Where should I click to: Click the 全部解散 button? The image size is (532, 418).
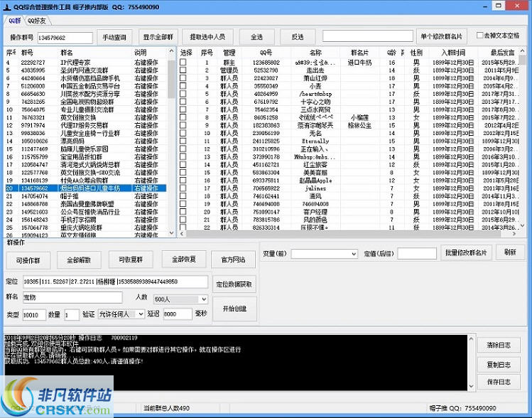point(79,260)
